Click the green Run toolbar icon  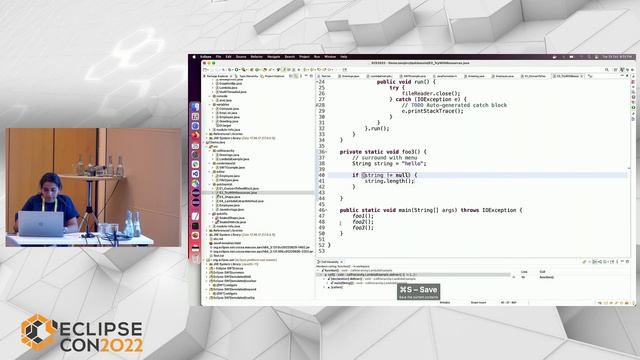237,70
